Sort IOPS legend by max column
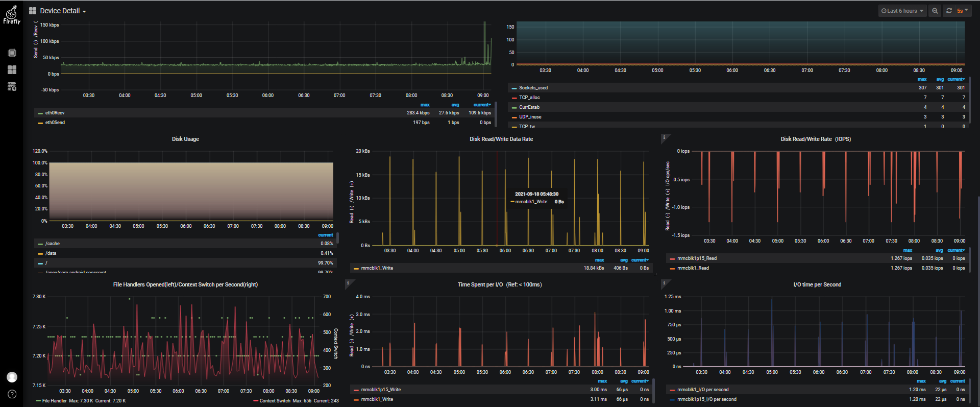The height and width of the screenshot is (407, 980). click(x=908, y=250)
